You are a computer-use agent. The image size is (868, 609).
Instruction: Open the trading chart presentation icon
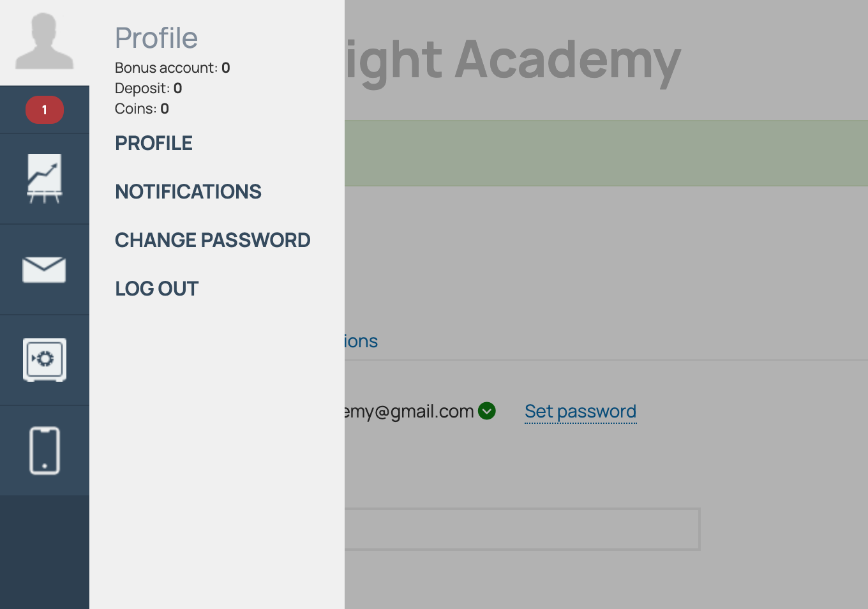(44, 179)
